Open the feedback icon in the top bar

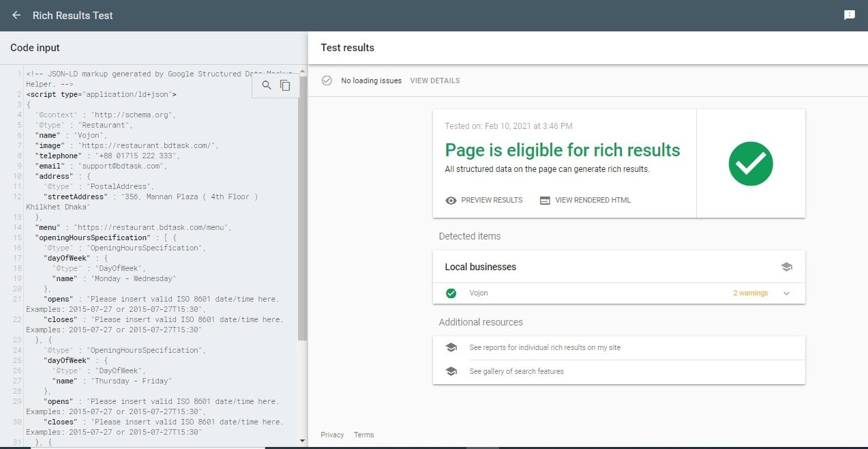point(849,14)
